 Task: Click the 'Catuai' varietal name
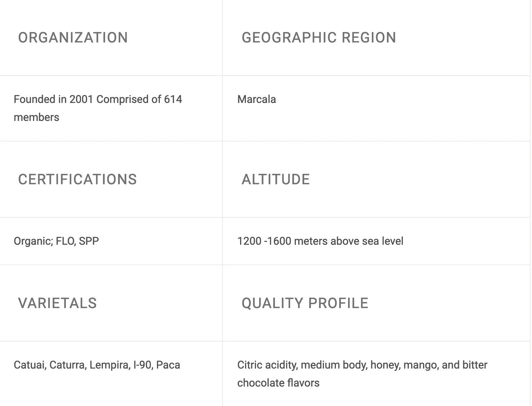click(x=30, y=365)
